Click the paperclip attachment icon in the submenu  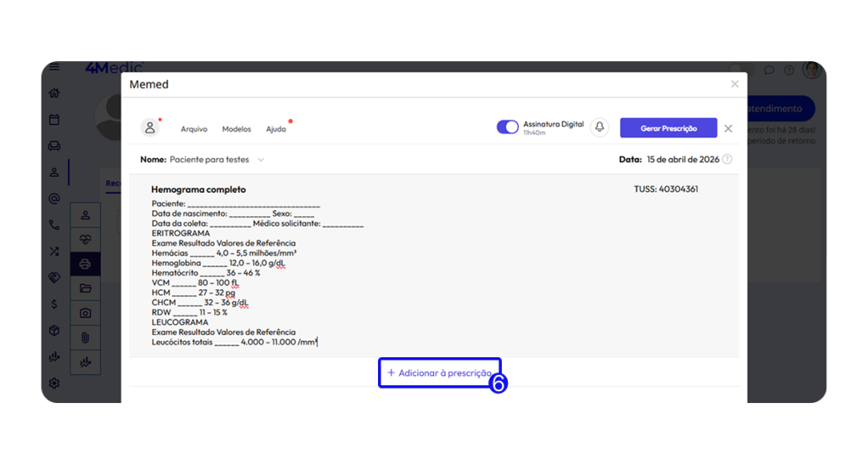[x=85, y=338]
